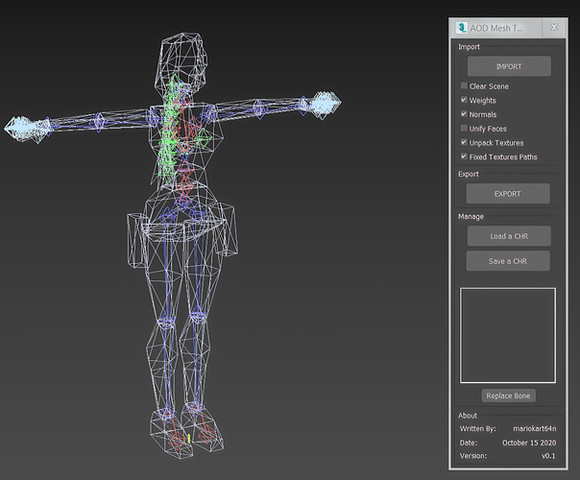Click Load a CHR button

tap(509, 236)
